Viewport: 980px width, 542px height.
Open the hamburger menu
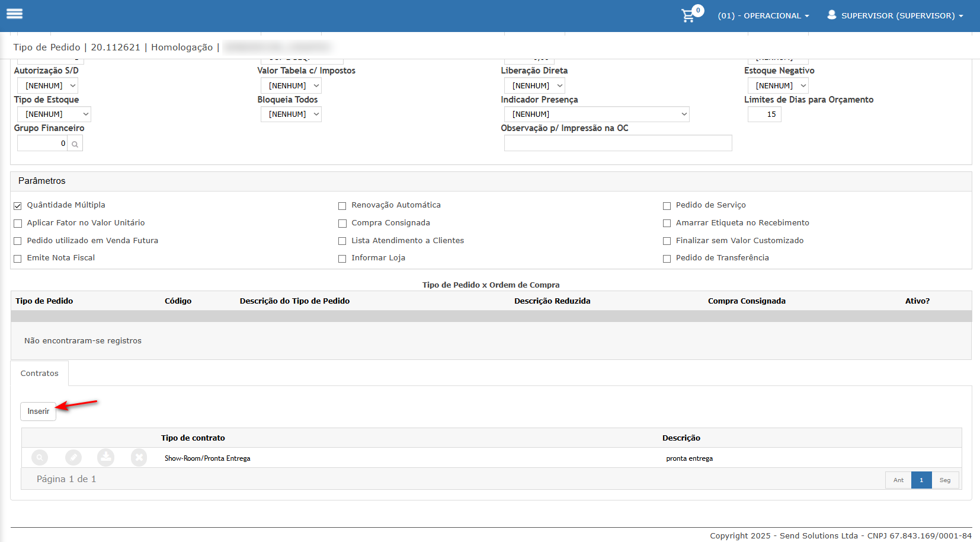14,14
